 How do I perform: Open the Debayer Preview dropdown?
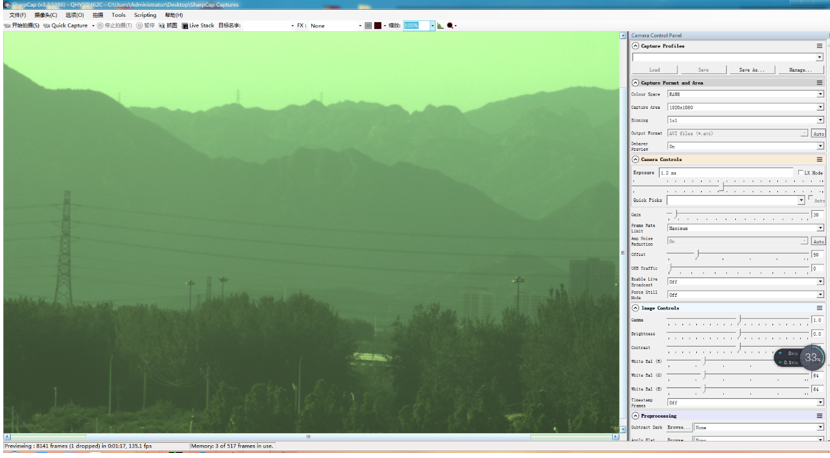pos(745,146)
